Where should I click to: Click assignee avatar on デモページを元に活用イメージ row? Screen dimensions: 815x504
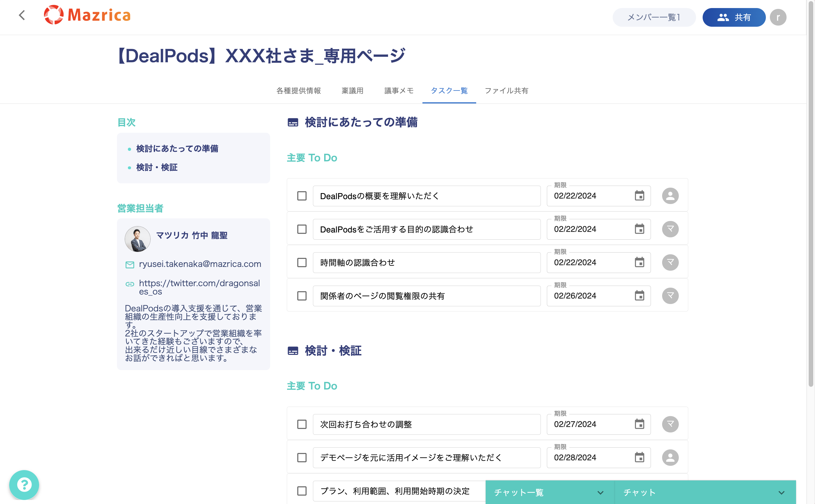click(x=670, y=457)
